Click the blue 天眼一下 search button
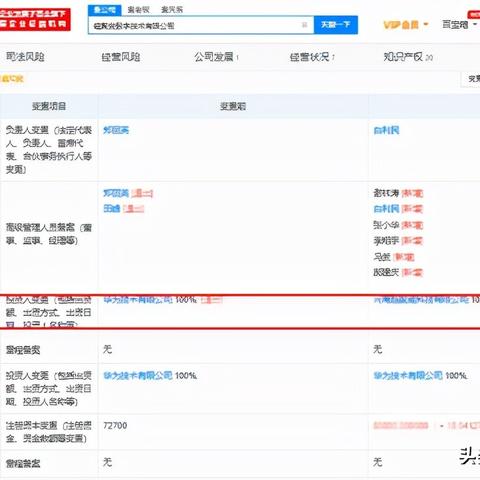Screen dimensions: 480x480 pos(336,25)
